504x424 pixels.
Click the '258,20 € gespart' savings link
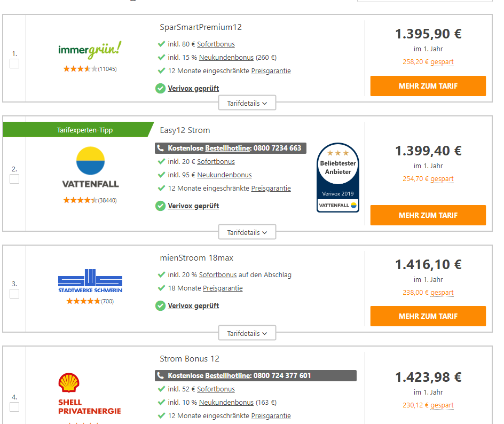(x=428, y=62)
